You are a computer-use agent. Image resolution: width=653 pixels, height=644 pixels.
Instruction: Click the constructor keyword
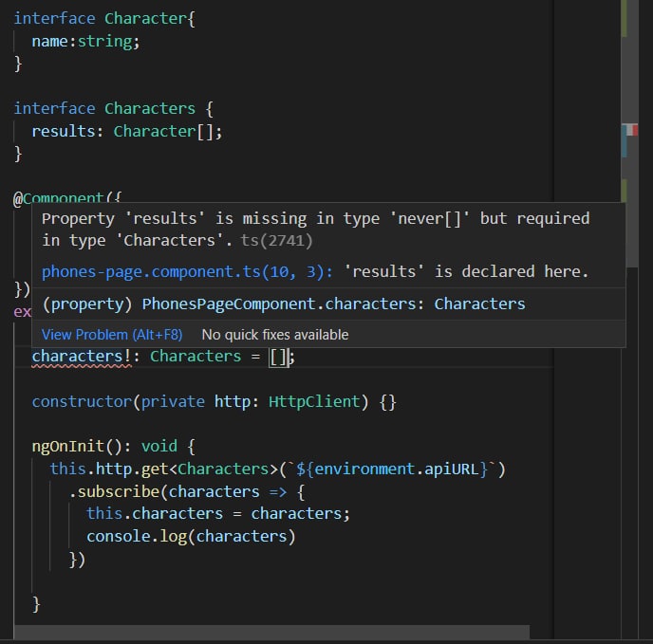(82, 402)
